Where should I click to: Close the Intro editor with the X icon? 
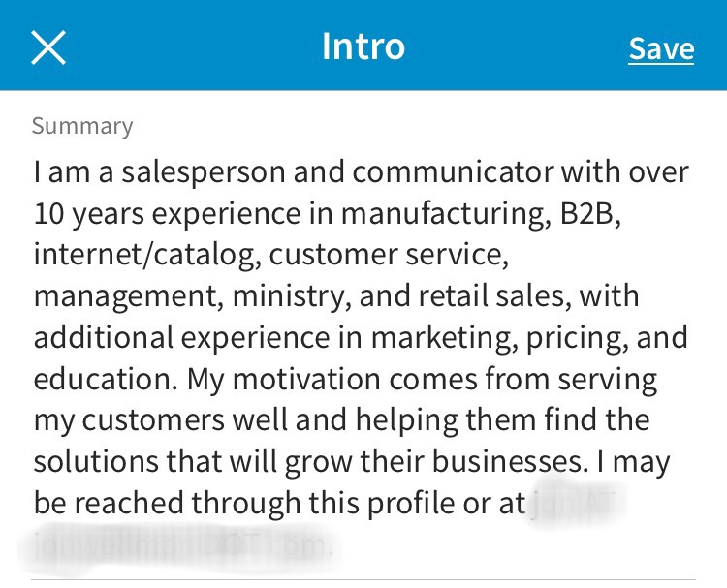48,46
